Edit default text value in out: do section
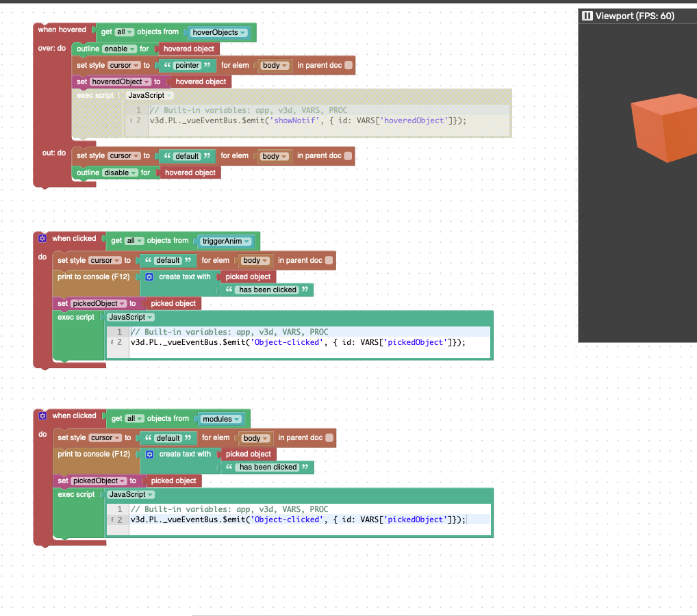The image size is (697, 616). point(187,156)
